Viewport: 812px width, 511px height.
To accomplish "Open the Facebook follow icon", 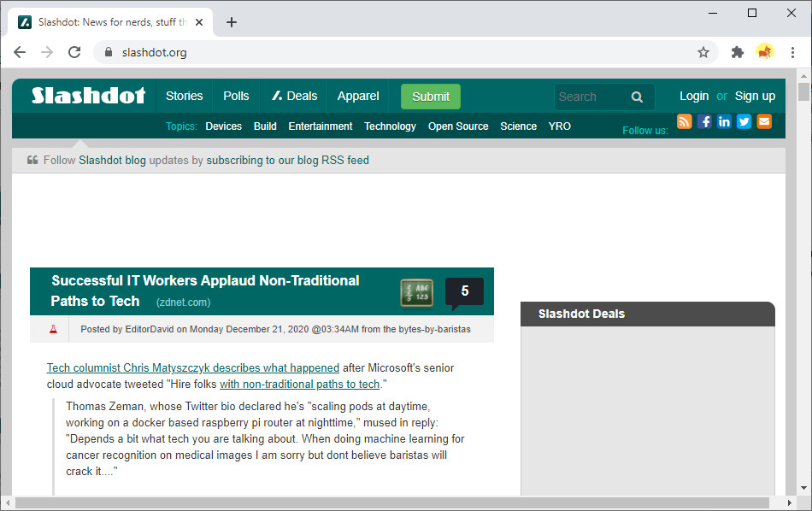I will 704,121.
